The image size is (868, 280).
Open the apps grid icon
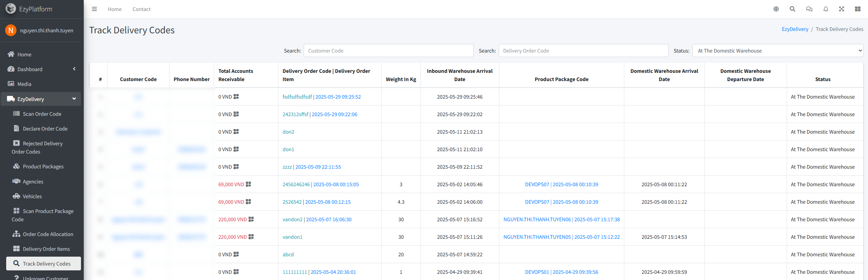(858, 9)
